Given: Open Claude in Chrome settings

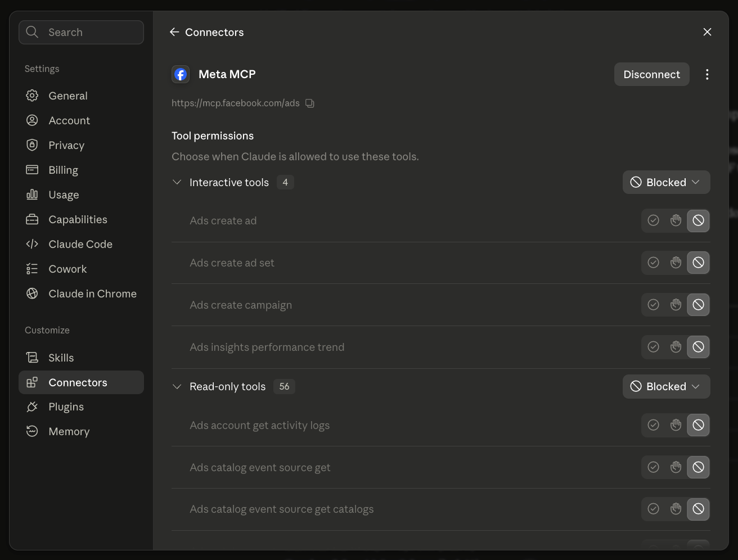Looking at the screenshot, I should [81, 293].
